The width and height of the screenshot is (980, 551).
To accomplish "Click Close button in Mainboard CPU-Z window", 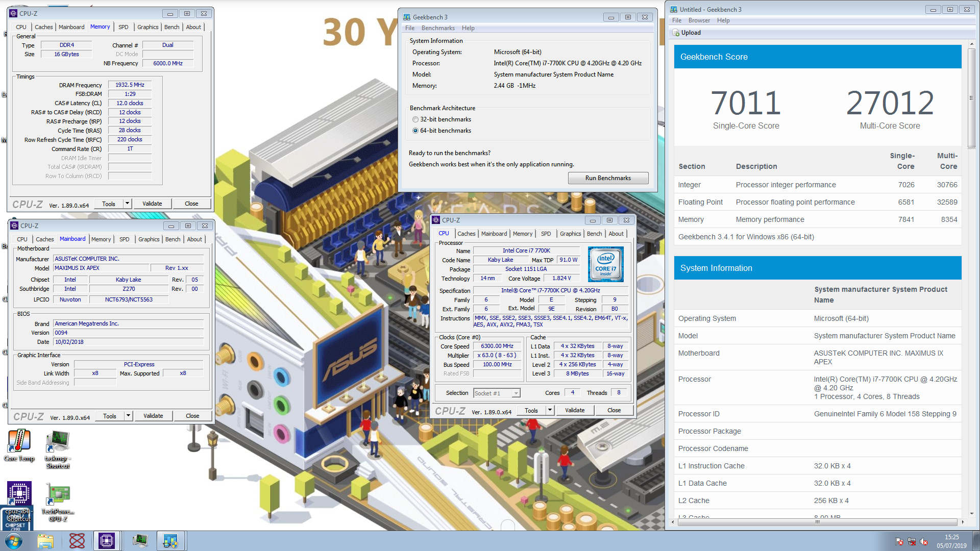I will (x=192, y=416).
